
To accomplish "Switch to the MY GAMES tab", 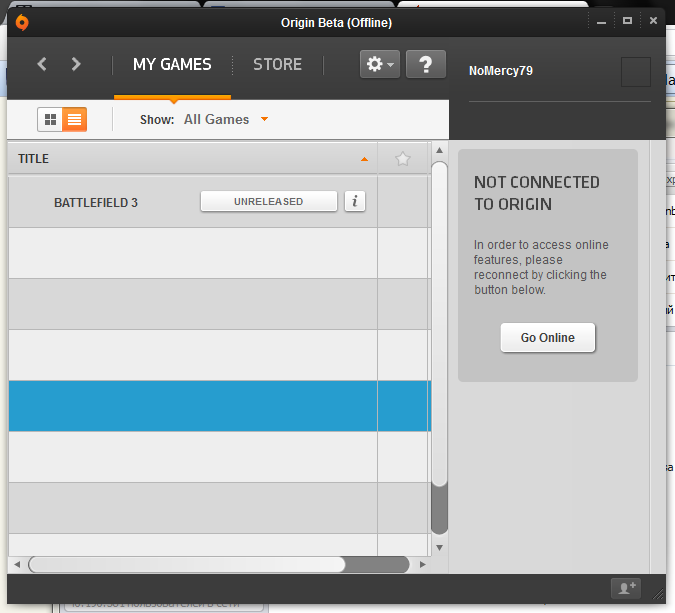I will (x=172, y=65).
